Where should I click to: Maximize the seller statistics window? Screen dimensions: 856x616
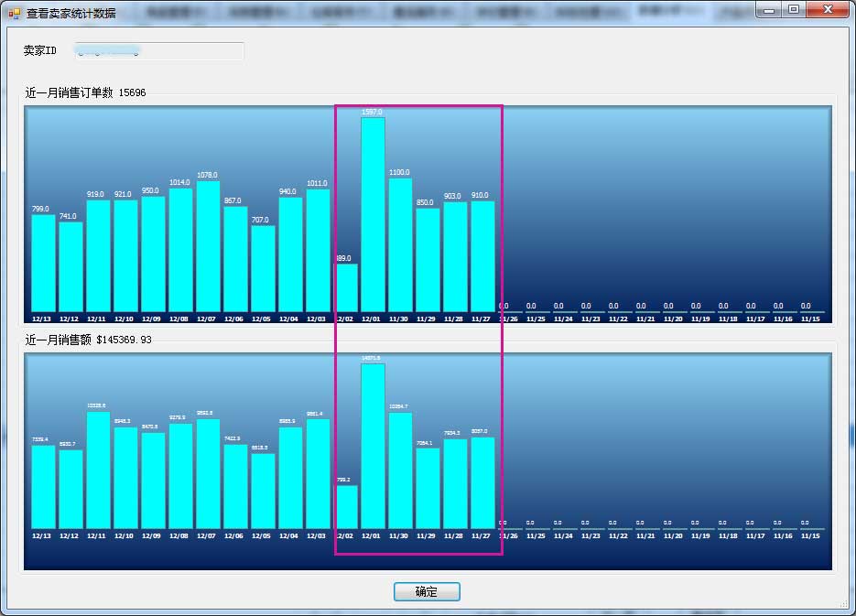click(793, 10)
